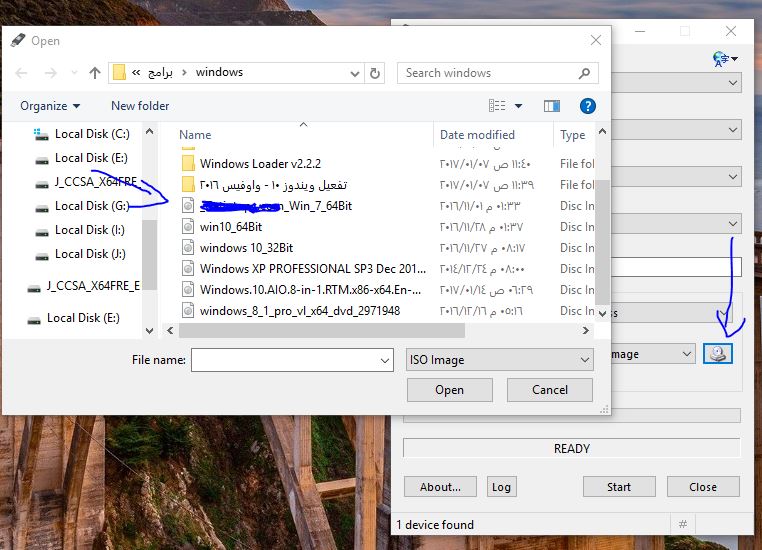This screenshot has height=550, width=762.
Task: Go up one folder level
Action: click(95, 73)
